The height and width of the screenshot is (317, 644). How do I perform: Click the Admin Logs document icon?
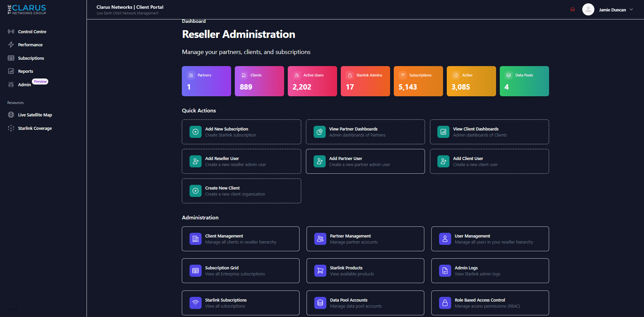445,271
